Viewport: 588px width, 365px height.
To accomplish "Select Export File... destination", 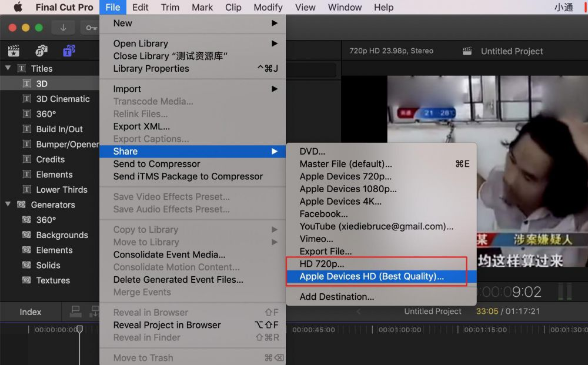I will point(381,252).
